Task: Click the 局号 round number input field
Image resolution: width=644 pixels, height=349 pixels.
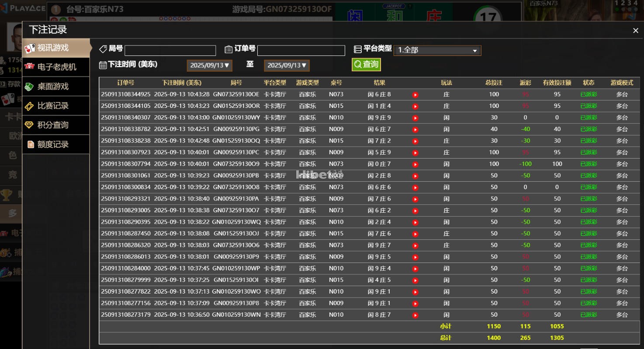Action: pyautogui.click(x=170, y=51)
